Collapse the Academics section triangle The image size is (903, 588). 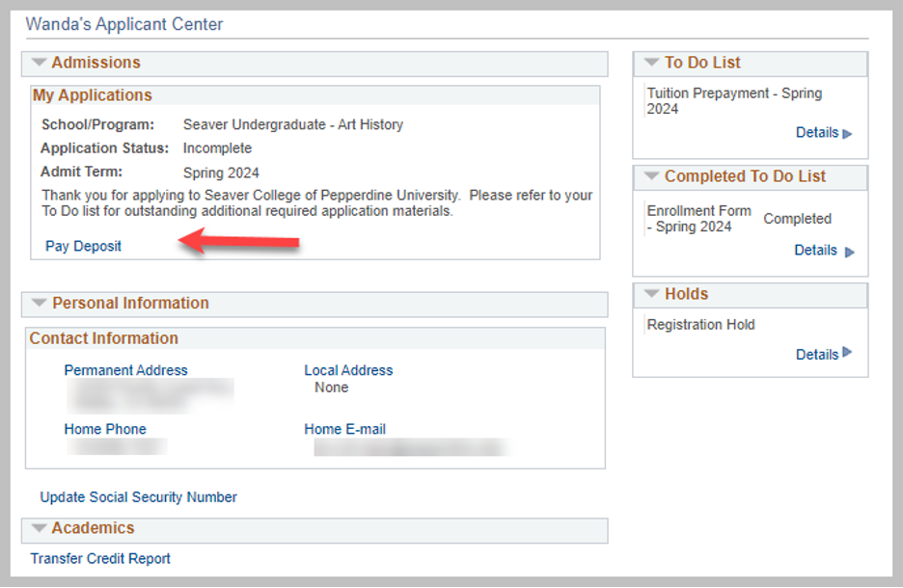click(x=39, y=528)
